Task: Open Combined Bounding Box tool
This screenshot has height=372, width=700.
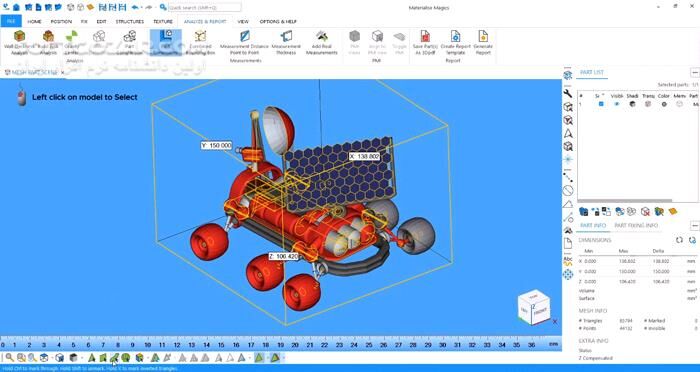Action: [200, 42]
